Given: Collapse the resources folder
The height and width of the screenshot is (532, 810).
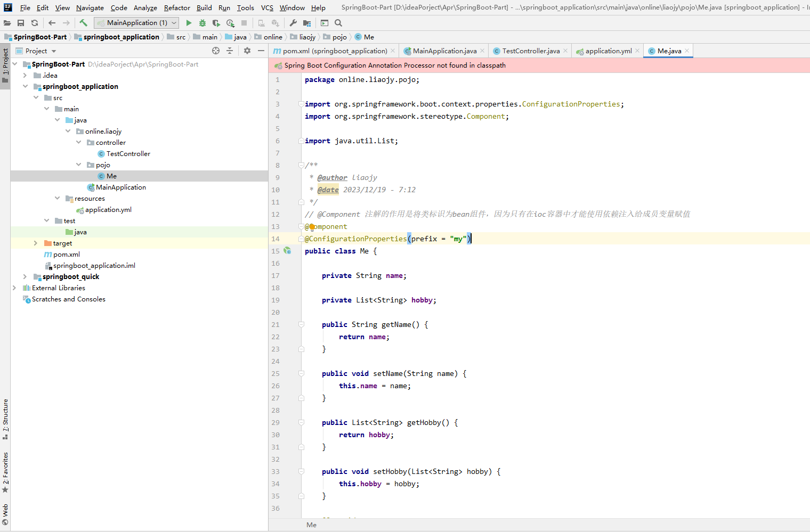Looking at the screenshot, I should pyautogui.click(x=57, y=198).
